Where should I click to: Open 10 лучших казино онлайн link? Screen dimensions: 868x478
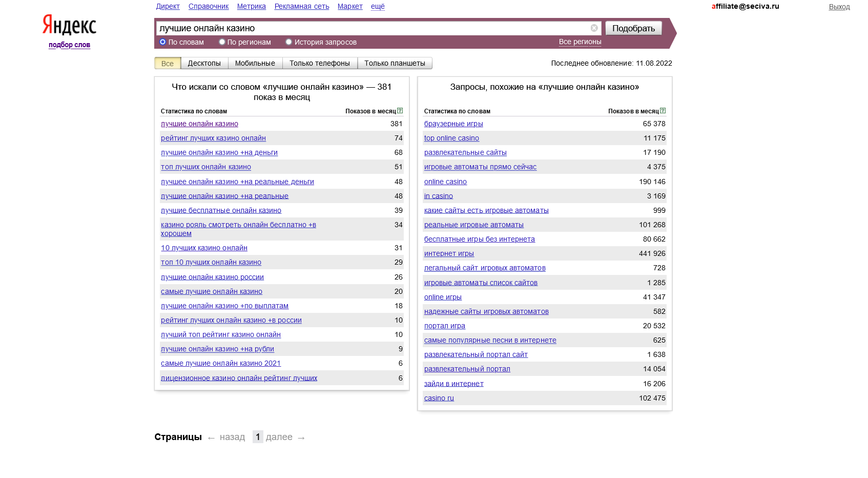point(204,248)
